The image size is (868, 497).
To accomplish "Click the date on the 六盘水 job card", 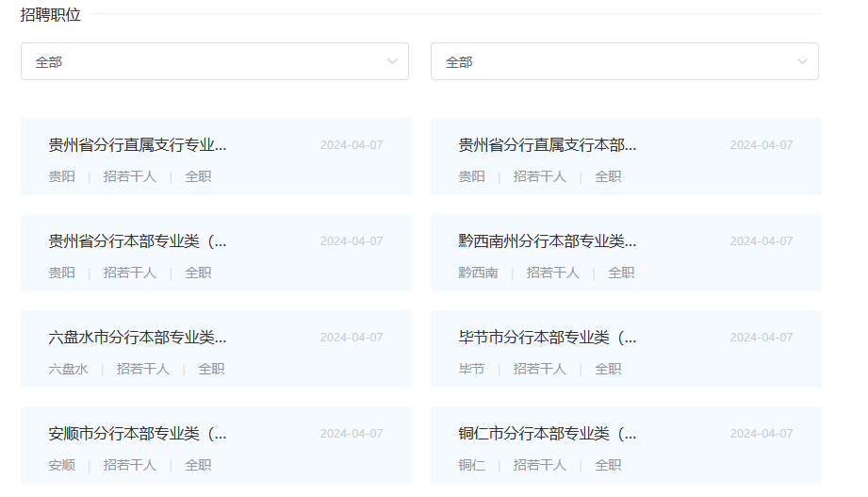I will coord(352,338).
